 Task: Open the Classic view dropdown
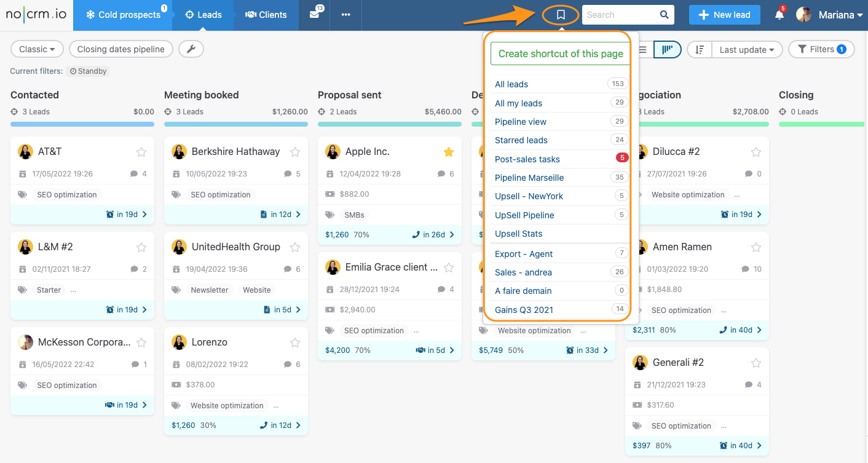pos(36,49)
